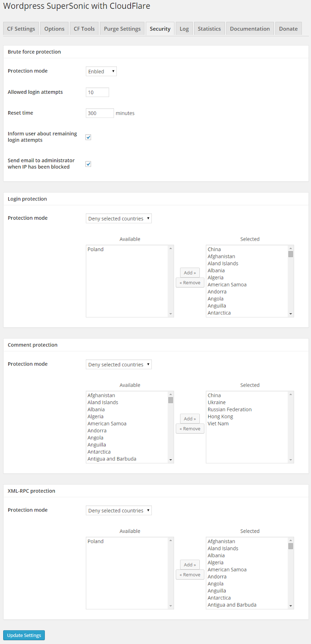Open the Purge Settings tab
The width and height of the screenshot is (311, 644).
(122, 29)
